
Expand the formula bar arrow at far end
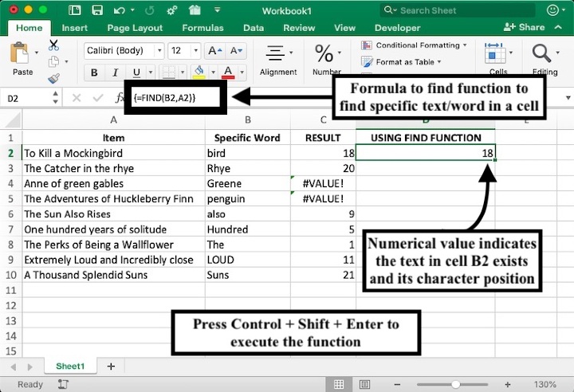tap(568, 98)
